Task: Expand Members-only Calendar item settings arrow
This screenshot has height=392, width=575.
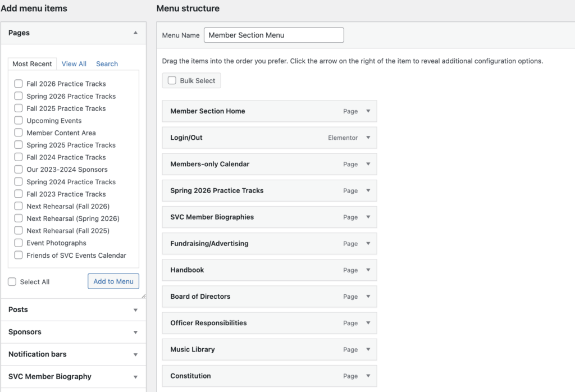Action: click(368, 164)
